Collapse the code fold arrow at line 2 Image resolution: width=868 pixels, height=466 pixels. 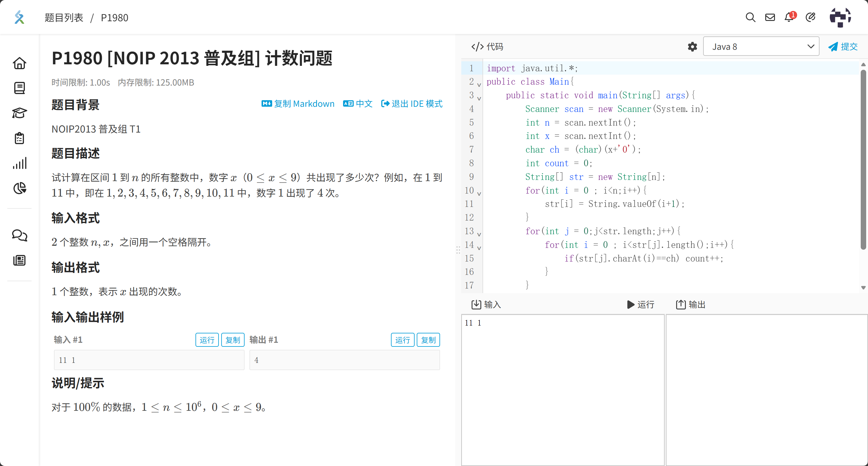coord(479,85)
